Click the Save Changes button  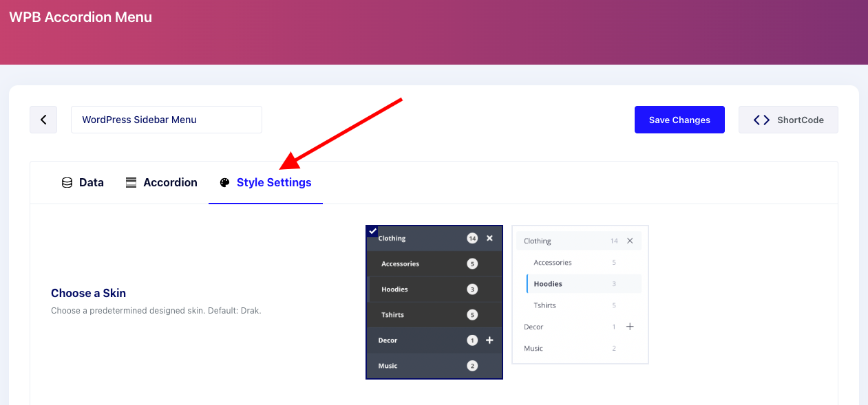[679, 120]
